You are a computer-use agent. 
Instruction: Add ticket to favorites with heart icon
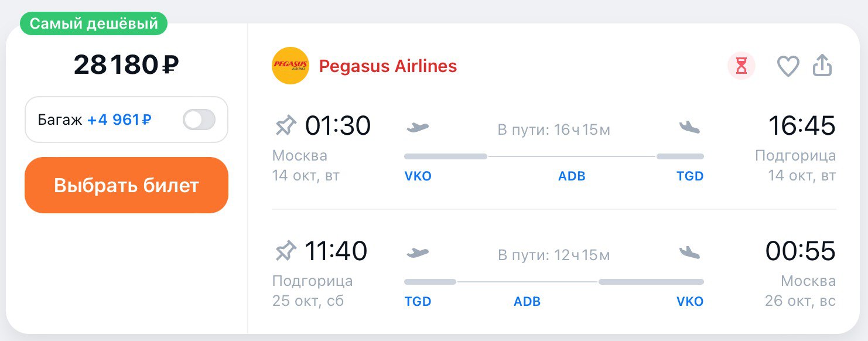tap(788, 66)
